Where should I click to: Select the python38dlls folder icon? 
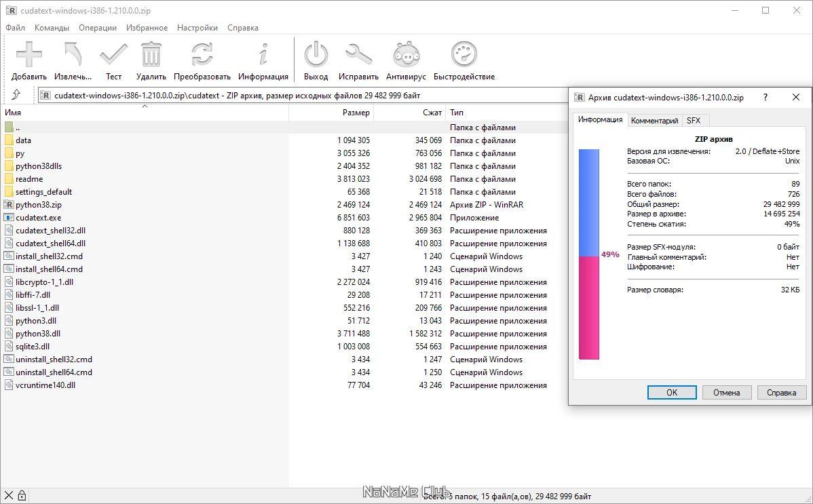9,166
